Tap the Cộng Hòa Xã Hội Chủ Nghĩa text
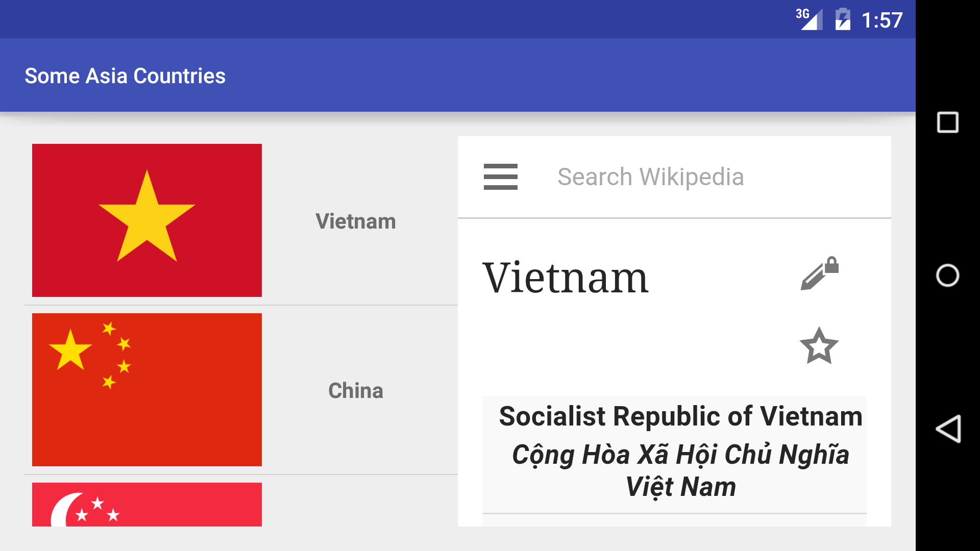The width and height of the screenshot is (980, 551). click(680, 455)
